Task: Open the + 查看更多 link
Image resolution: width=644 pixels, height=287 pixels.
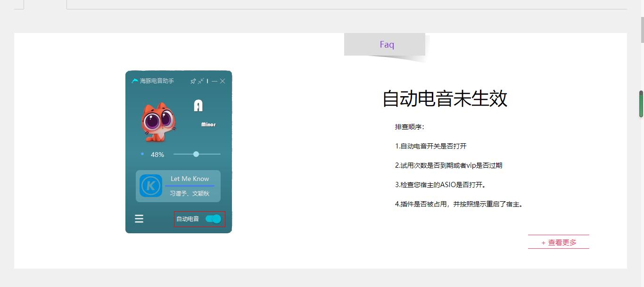Action: point(559,242)
